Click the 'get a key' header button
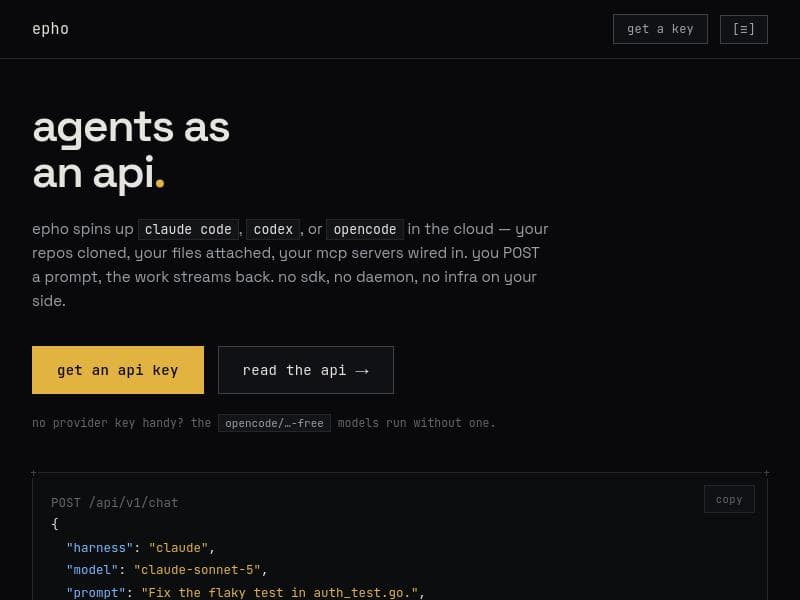Screen dimensions: 800x600 tap(660, 29)
